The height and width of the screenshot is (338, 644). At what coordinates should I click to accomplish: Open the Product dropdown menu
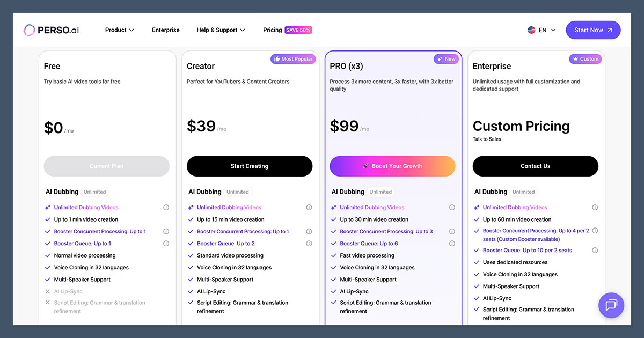(x=119, y=30)
